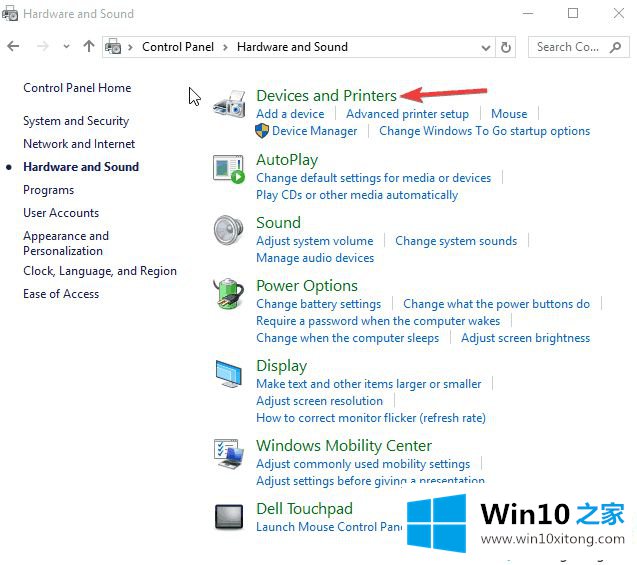This screenshot has height=565, width=637.
Task: Select Hardware and Sound in the breadcrumb
Action: coord(292,47)
